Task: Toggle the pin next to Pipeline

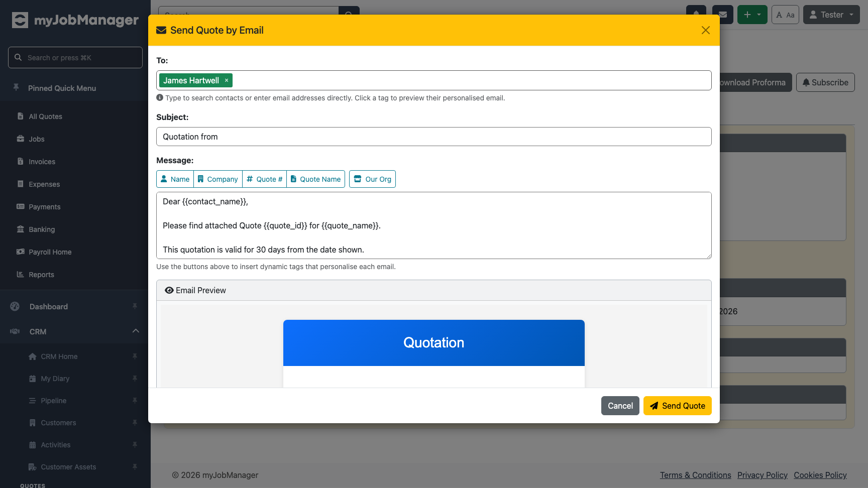Action: pos(135,401)
